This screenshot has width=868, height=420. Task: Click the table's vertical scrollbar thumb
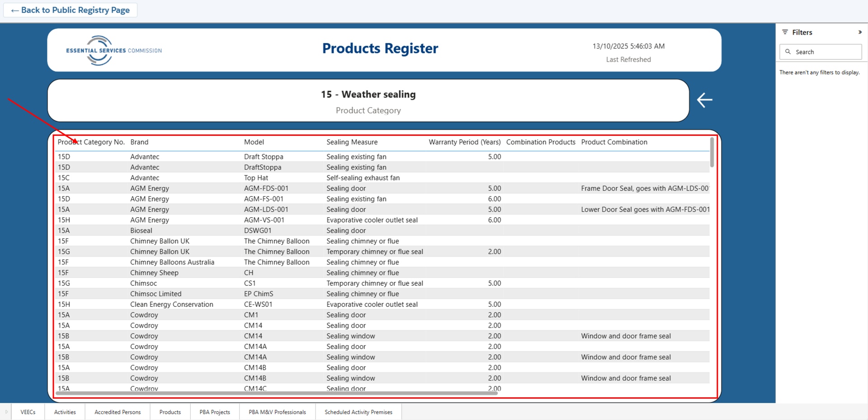pyautogui.click(x=712, y=153)
